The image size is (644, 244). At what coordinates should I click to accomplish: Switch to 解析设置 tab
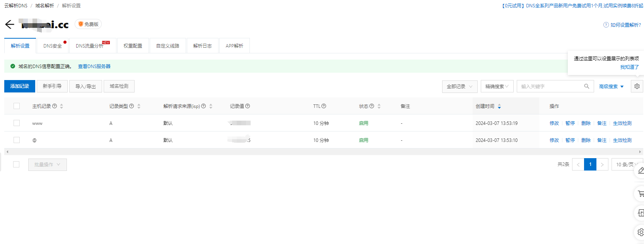coord(20,46)
